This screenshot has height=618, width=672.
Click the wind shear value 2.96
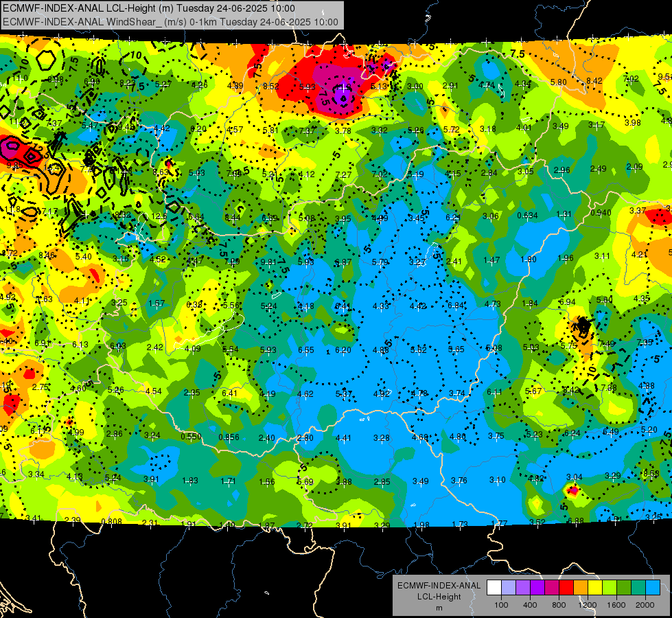(x=561, y=170)
